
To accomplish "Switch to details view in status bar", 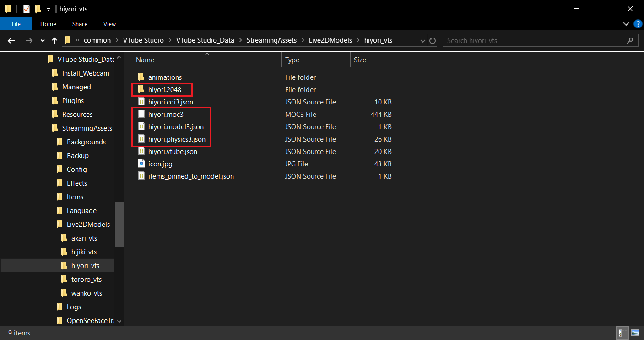I will (623, 333).
